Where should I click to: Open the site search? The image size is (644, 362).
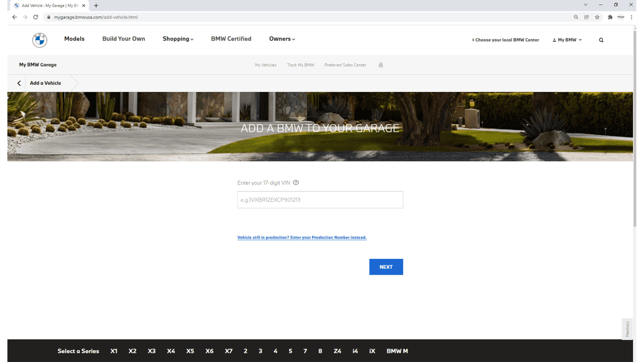point(601,40)
